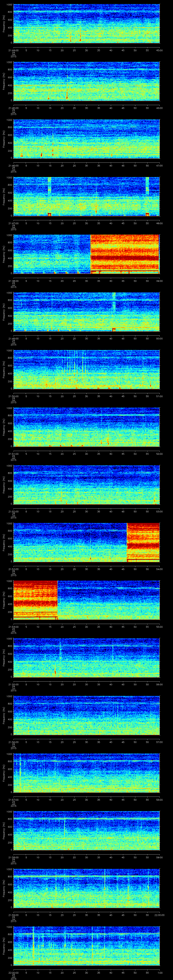The height and width of the screenshot is (980, 173).
Task: Open the 21:46 spectrogram panel
Action: pos(86,139)
